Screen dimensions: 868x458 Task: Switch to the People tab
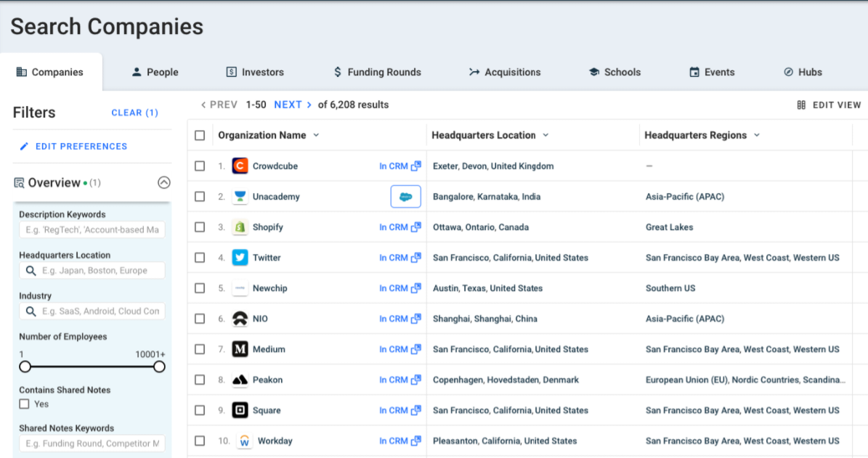click(155, 72)
